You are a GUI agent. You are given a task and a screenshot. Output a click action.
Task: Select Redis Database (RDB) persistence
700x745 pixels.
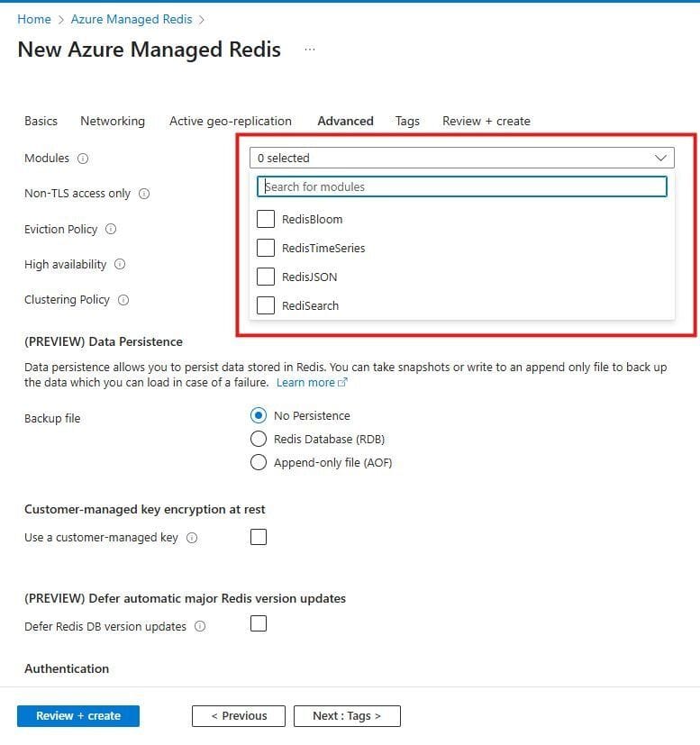pos(259,441)
